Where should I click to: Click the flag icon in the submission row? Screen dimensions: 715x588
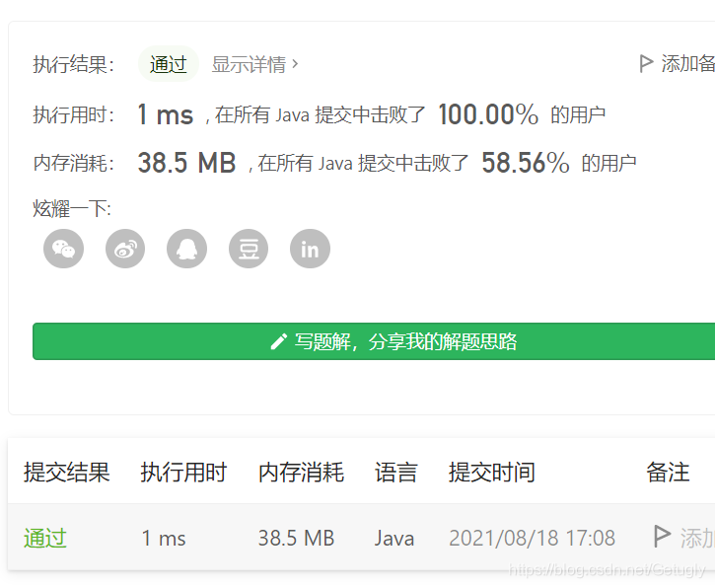click(662, 537)
